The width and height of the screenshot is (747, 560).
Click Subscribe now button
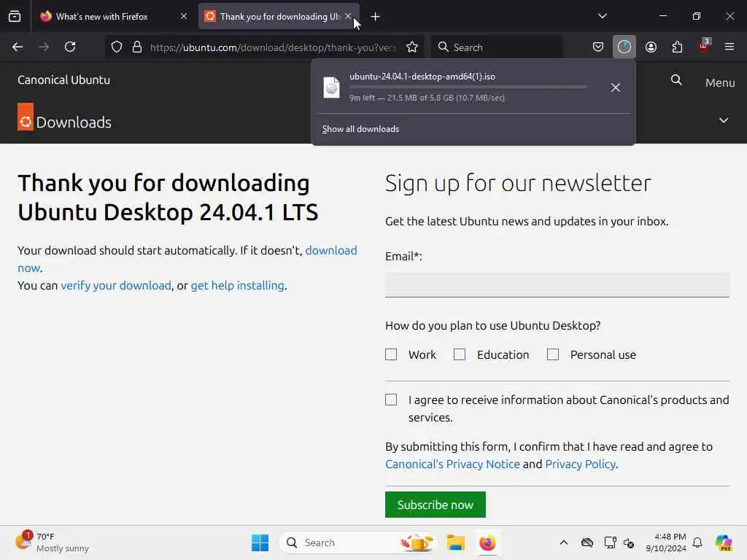click(x=436, y=505)
